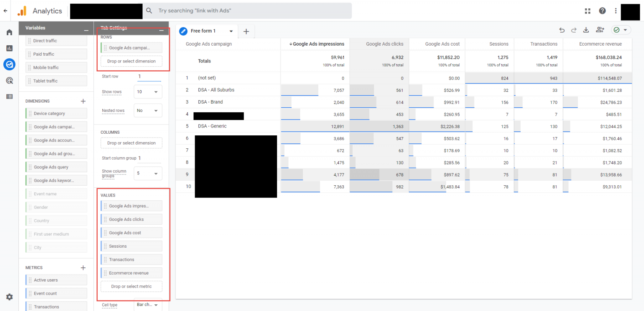This screenshot has height=311, width=644.
Task: Open the Admin gear settings
Action: pos(9,297)
